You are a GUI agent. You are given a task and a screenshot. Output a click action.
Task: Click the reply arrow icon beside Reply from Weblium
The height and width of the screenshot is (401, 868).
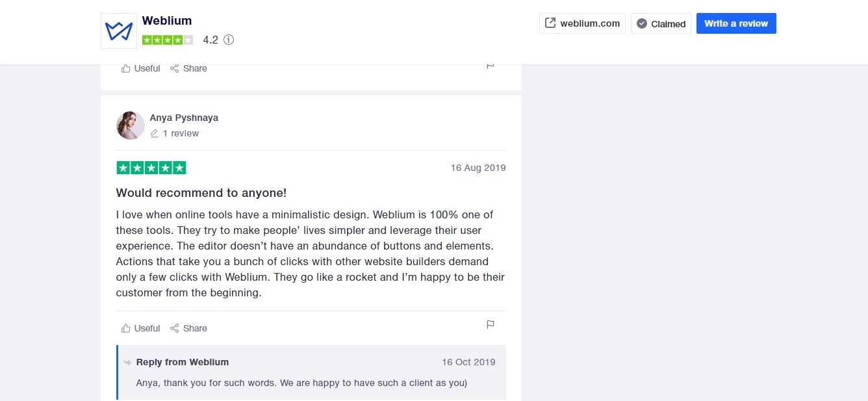point(127,362)
